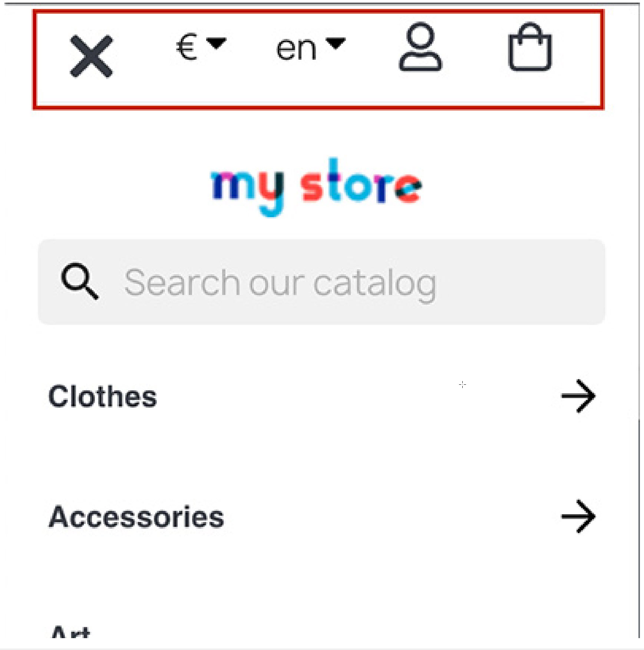
Task: Expand the € currency dropdown caret
Action: (x=216, y=43)
